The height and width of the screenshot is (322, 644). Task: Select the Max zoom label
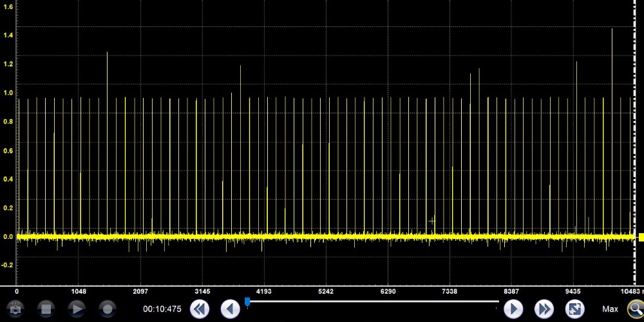(x=610, y=309)
